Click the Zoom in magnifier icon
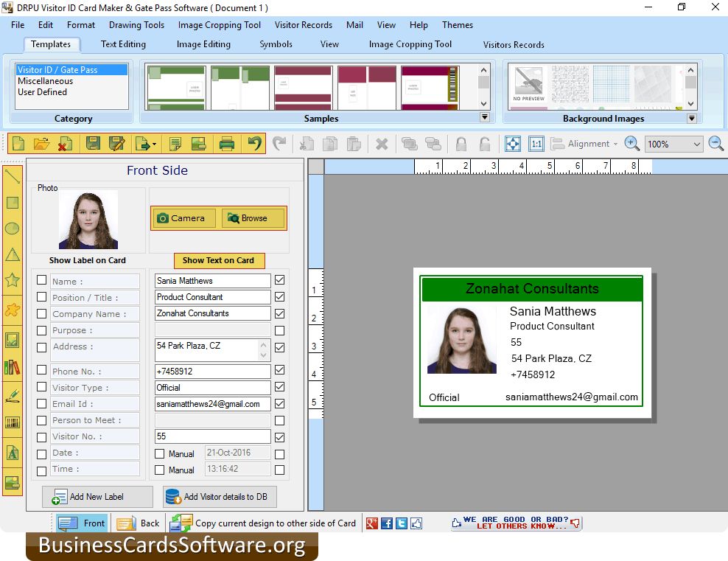The width and height of the screenshot is (728, 561). (632, 144)
